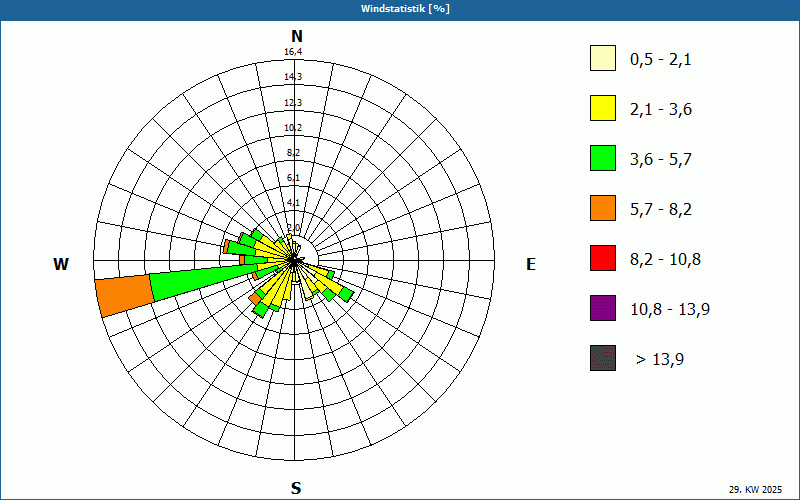This screenshot has height=500, width=800.
Task: Click the legend label 3,6 - 5,7
Action: coord(661,160)
